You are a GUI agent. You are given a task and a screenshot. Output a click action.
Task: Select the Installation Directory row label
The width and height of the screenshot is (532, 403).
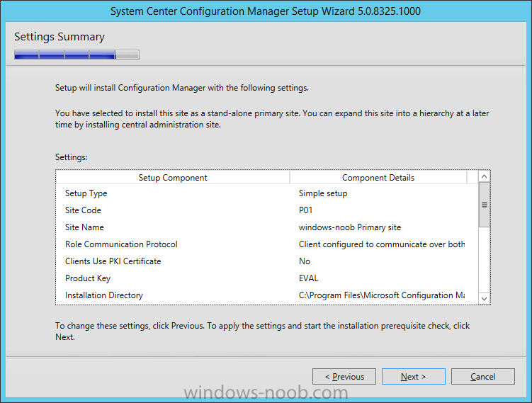[x=104, y=295]
